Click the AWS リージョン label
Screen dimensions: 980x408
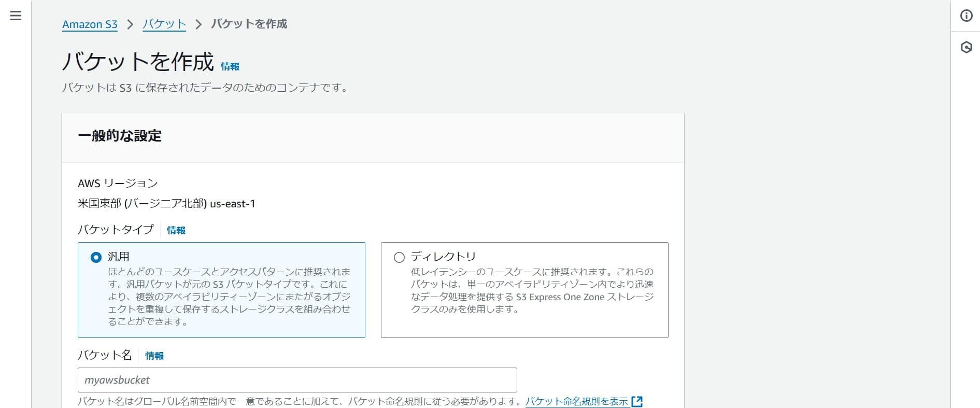118,183
